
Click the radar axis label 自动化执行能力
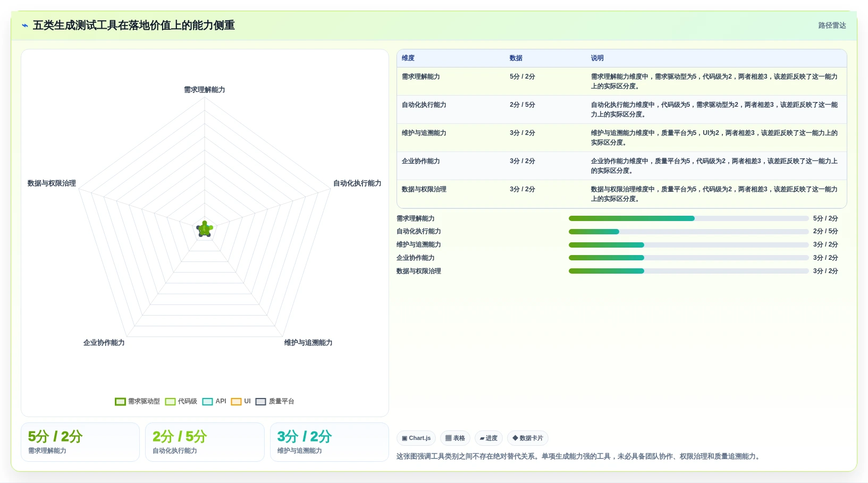coord(357,183)
